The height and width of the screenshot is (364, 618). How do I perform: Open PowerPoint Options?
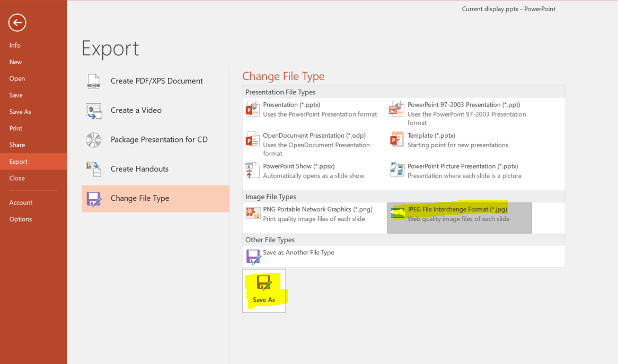pos(33,219)
